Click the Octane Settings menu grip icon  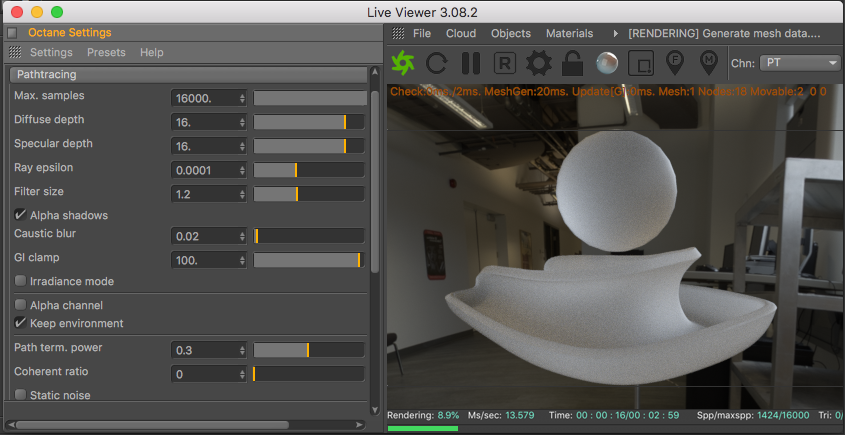15,52
